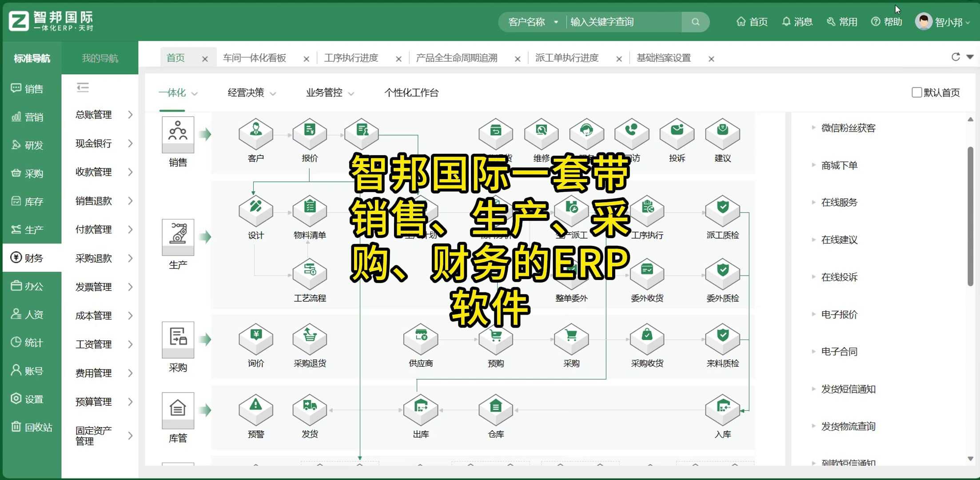Open the 入库 inbound icon
Viewport: 980px width, 480px height.
click(722, 410)
